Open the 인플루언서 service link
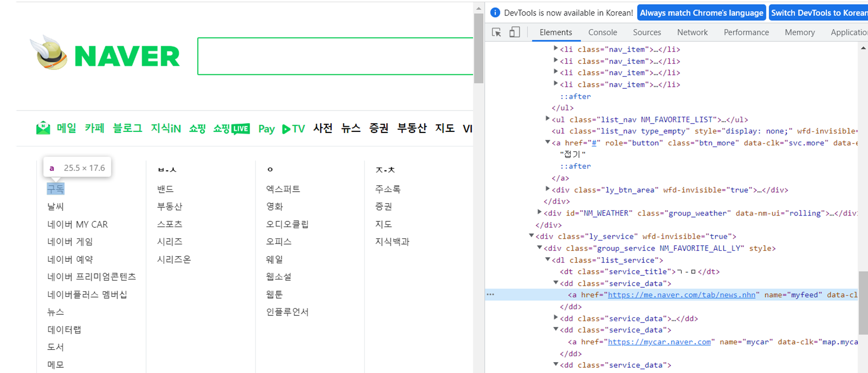 tap(288, 312)
